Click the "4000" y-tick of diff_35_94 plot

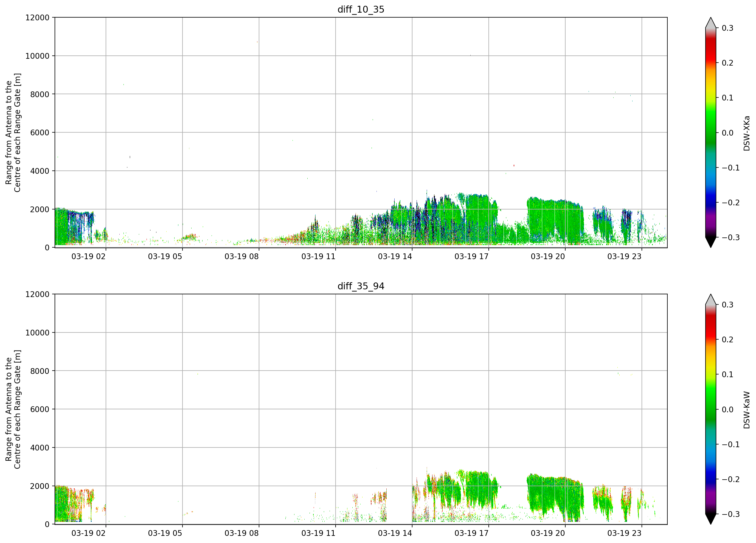pyautogui.click(x=40, y=448)
